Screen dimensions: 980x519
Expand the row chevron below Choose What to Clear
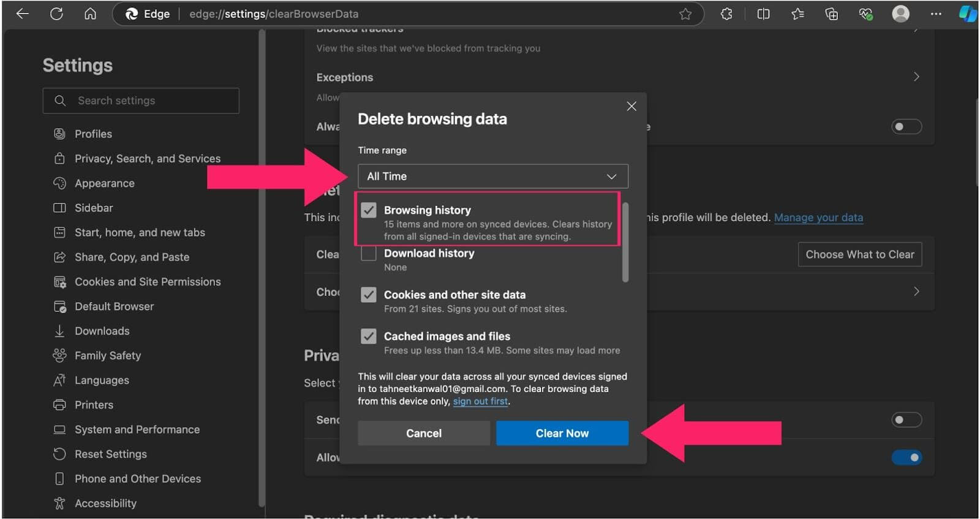click(916, 291)
